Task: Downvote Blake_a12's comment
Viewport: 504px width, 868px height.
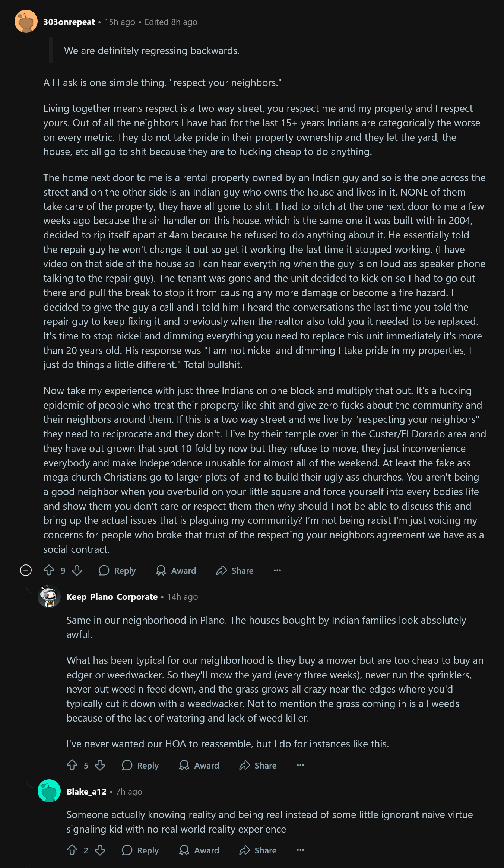Action: tap(100, 850)
